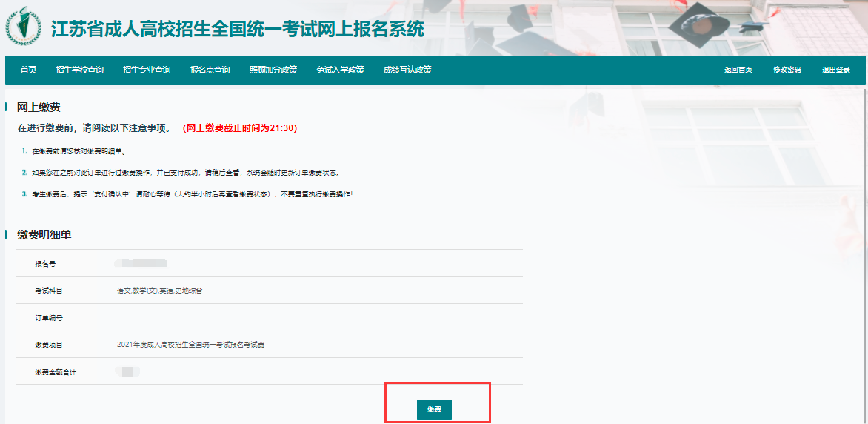Open the 照顾加分政策 menu item
Viewport: 868px width, 424px height.
coord(273,70)
